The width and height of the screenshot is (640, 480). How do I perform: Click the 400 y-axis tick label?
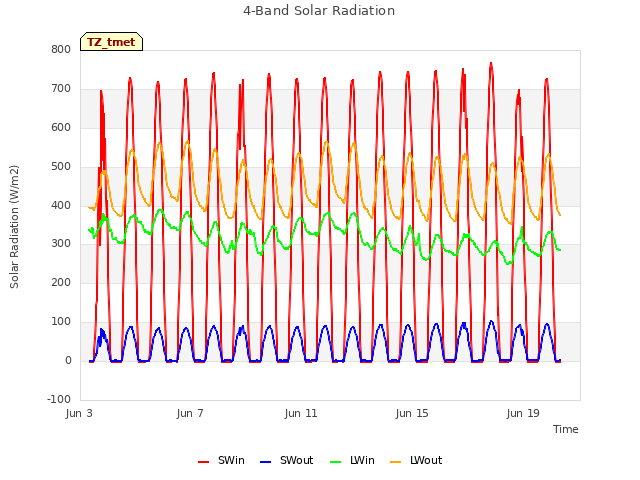coord(61,205)
